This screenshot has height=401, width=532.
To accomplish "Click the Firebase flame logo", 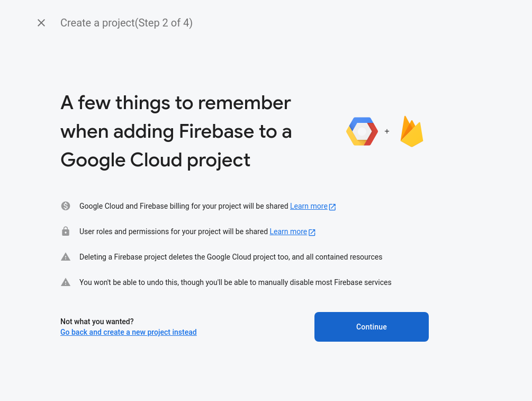I will (x=412, y=131).
